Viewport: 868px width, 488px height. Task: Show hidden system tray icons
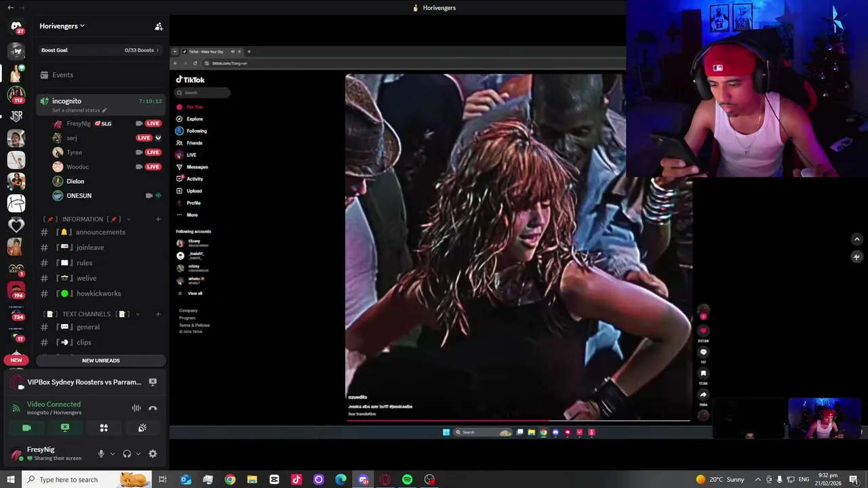point(757,479)
